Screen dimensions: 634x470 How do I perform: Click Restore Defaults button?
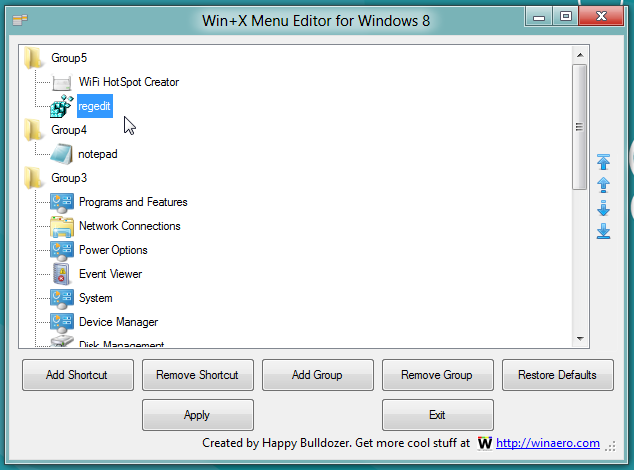557,375
